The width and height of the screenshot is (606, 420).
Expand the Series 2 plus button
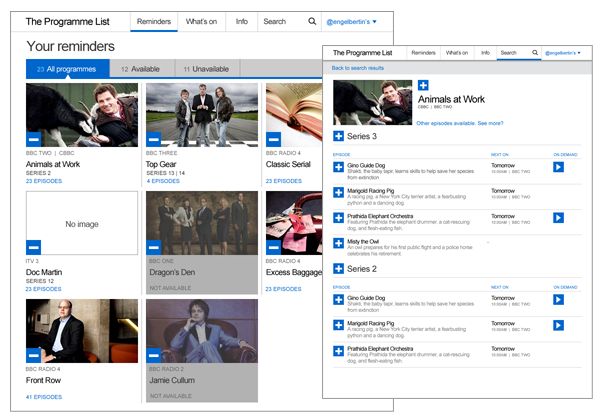pos(338,268)
